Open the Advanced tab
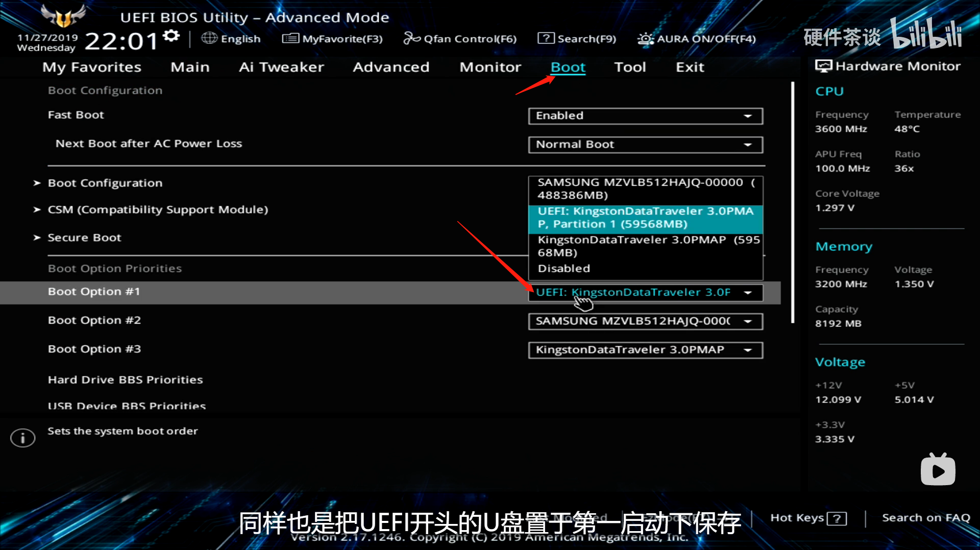Viewport: 980px width, 550px height. [391, 67]
